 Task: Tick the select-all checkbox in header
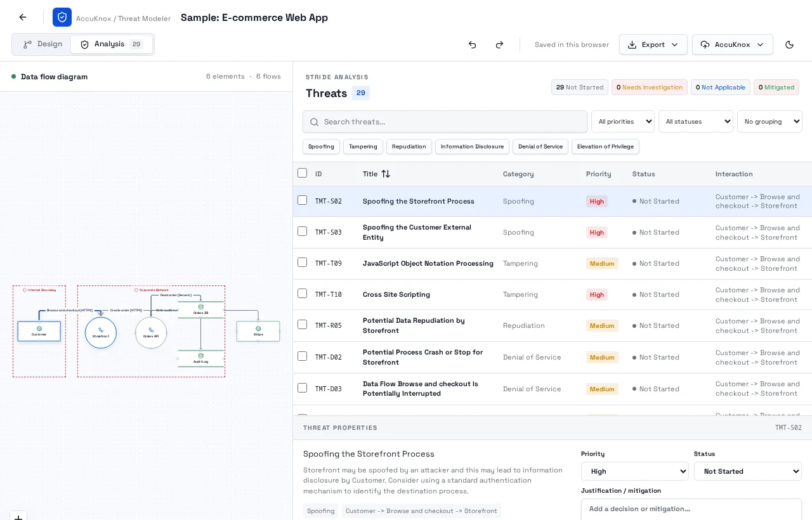[303, 173]
